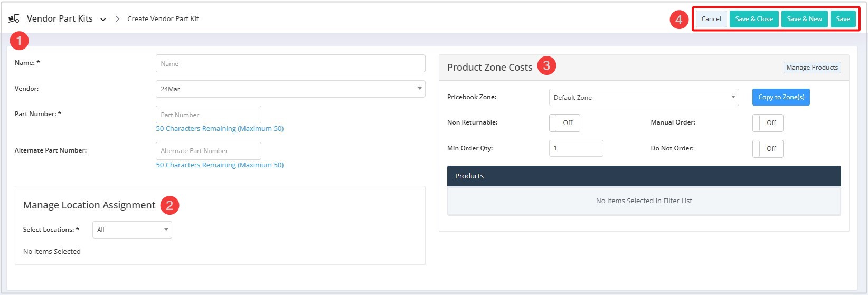Image resolution: width=868 pixels, height=295 pixels.
Task: Click the red step 4 marker
Action: click(x=678, y=20)
